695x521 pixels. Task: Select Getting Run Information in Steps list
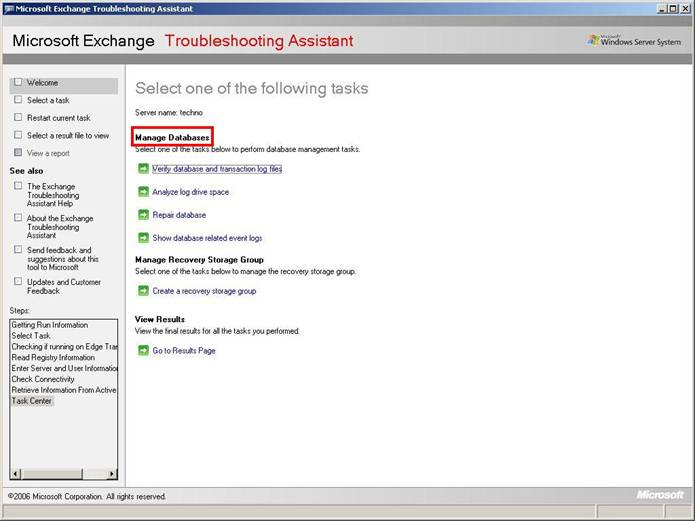point(50,325)
